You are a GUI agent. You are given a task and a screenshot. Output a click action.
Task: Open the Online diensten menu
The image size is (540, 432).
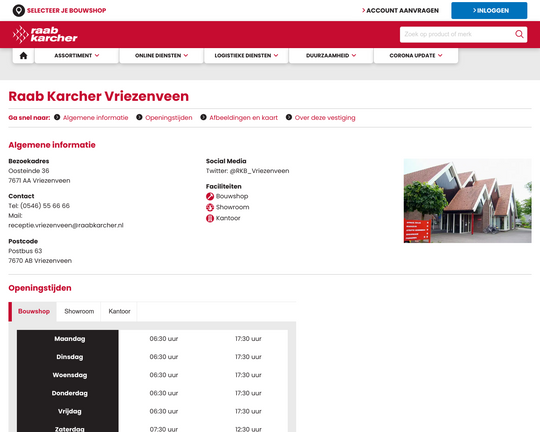[162, 55]
